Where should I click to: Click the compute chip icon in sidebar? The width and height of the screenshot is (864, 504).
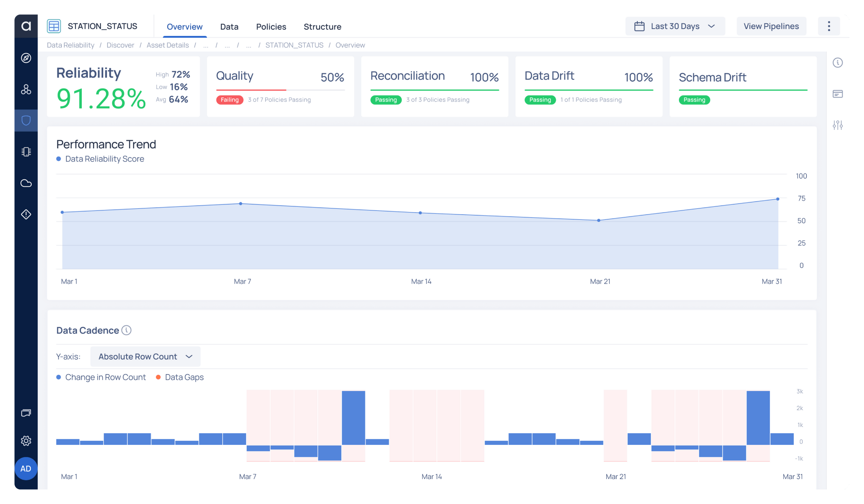(26, 151)
